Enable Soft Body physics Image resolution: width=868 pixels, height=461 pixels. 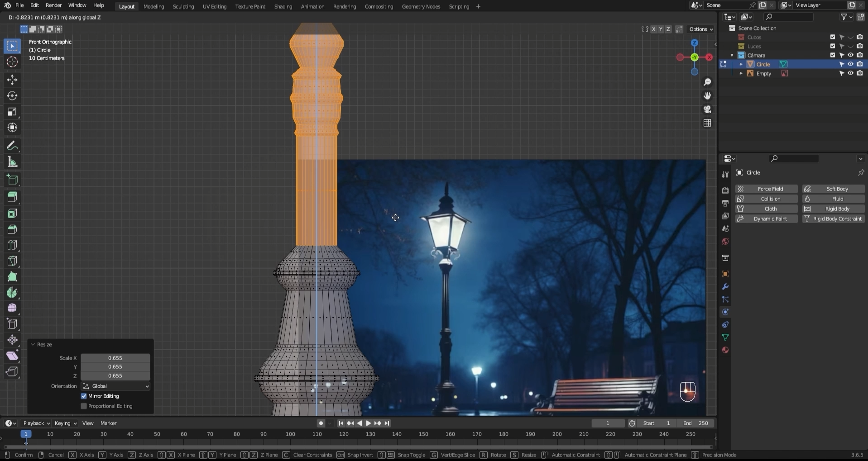click(834, 189)
